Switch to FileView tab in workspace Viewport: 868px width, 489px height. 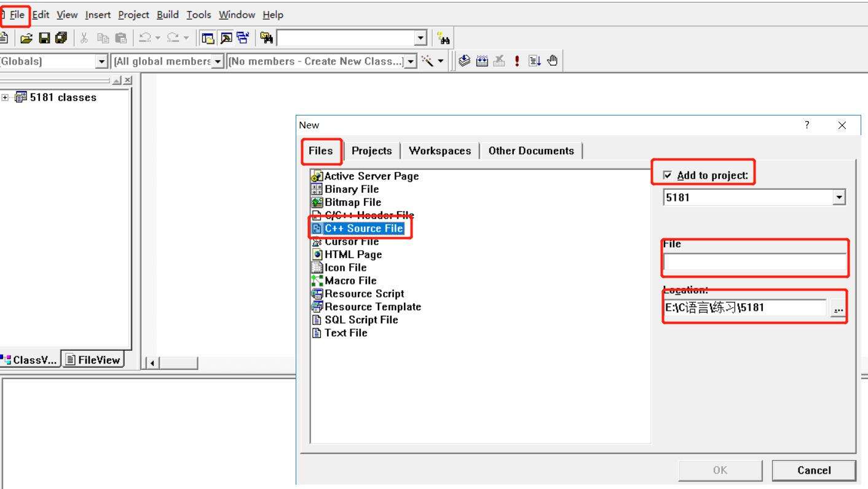click(x=93, y=360)
